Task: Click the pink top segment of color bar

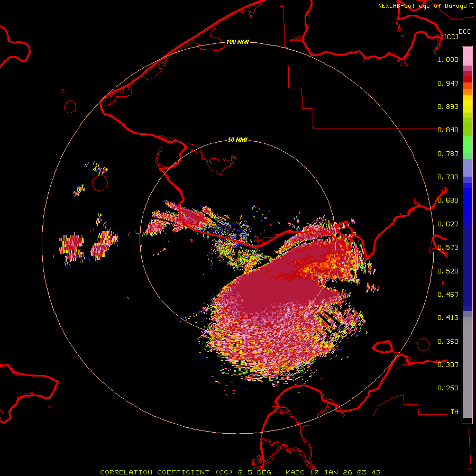Action: coord(467,56)
